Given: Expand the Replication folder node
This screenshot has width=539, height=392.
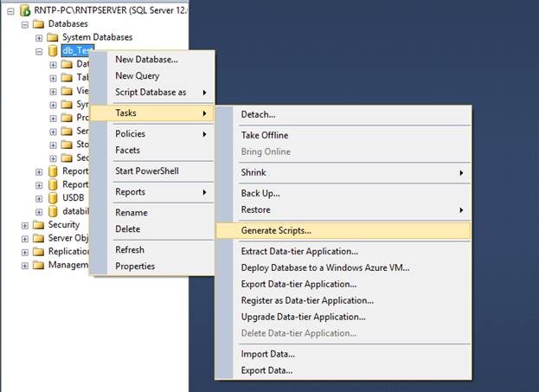Looking at the screenshot, I should point(25,253).
